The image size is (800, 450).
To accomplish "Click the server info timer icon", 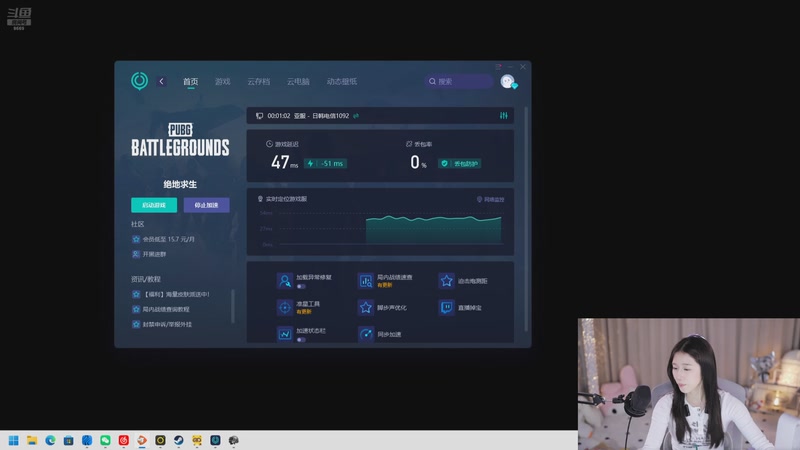I will coord(259,116).
